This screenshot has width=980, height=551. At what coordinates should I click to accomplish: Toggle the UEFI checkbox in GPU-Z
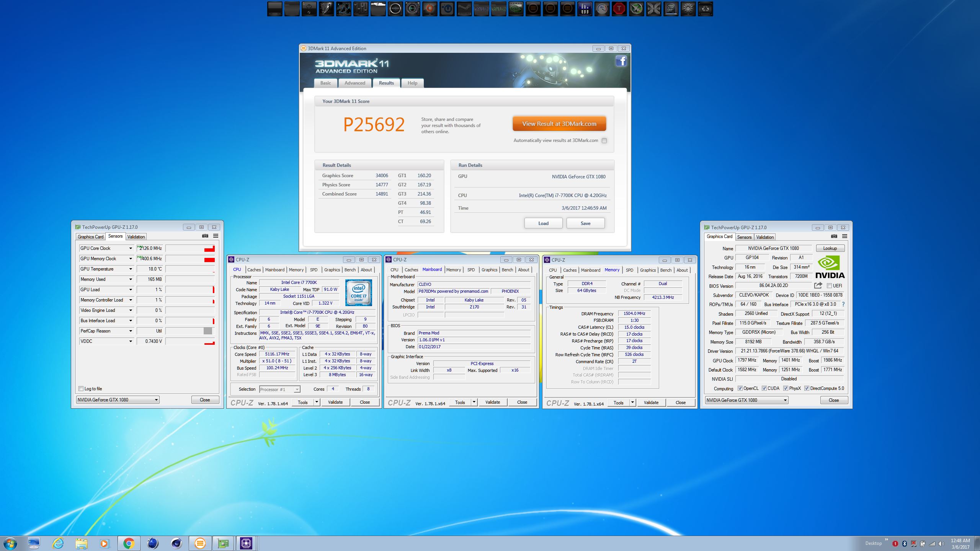coord(829,286)
